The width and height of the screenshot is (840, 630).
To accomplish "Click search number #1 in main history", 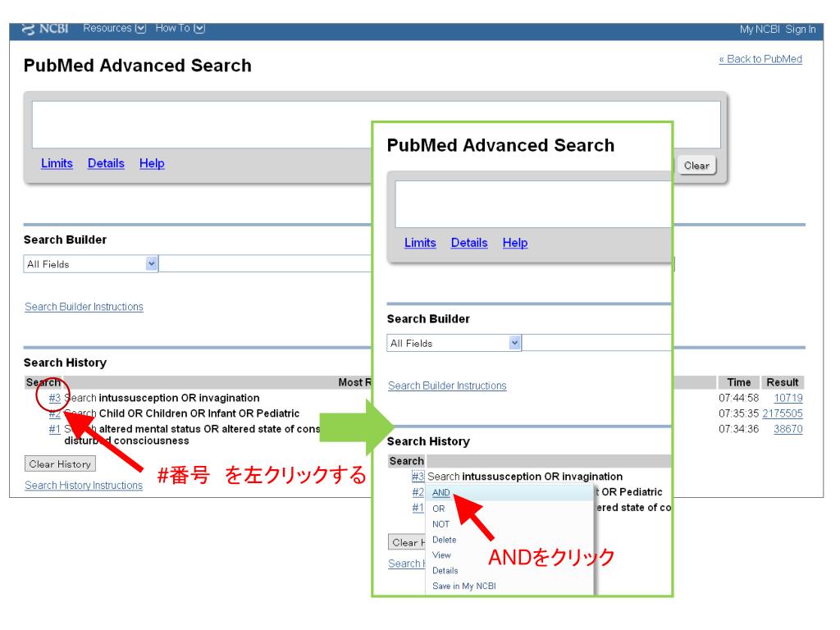I will click(55, 429).
